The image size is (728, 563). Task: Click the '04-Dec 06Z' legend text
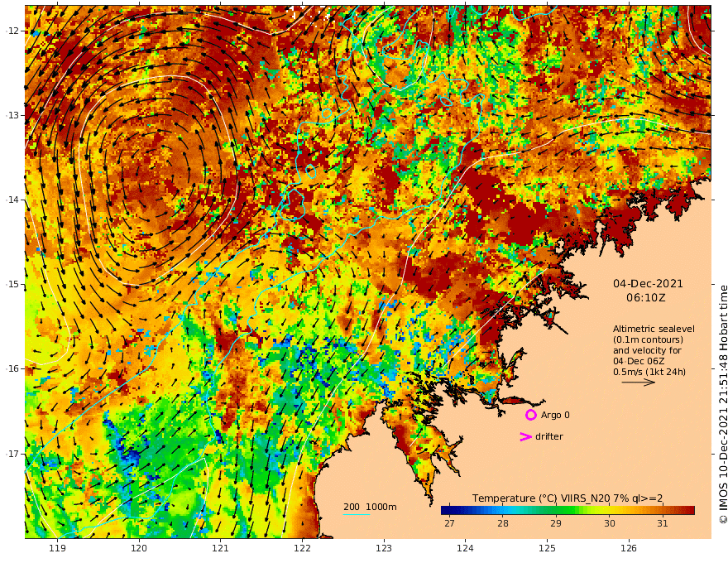639,361
